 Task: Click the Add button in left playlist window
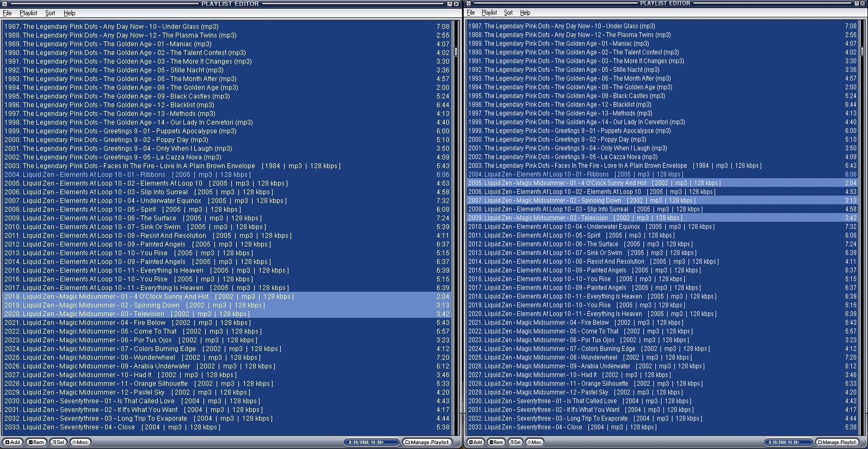13,442
